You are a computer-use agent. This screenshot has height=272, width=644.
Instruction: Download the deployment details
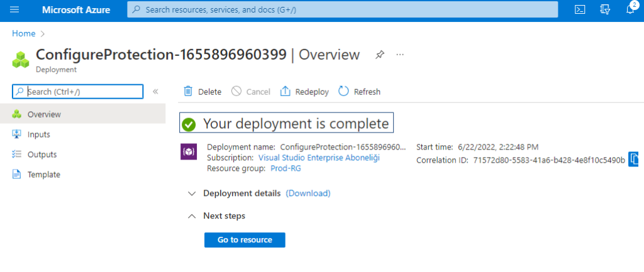308,193
